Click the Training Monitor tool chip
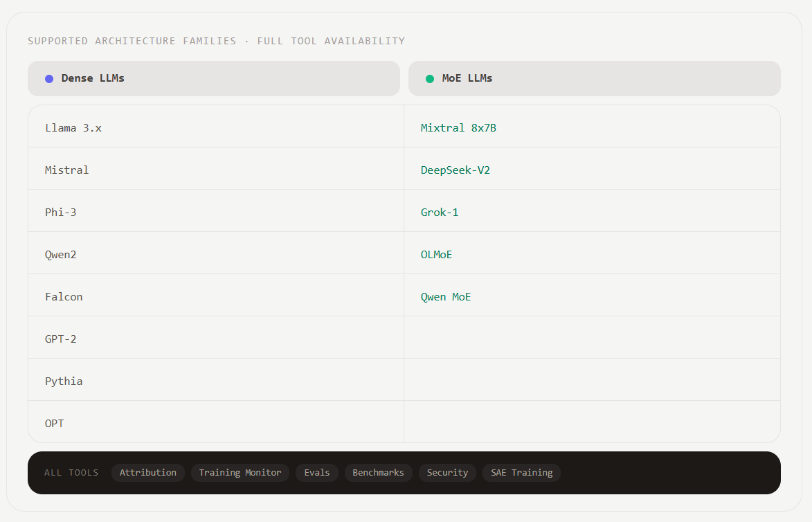Viewport: 812px width, 522px height. (240, 473)
